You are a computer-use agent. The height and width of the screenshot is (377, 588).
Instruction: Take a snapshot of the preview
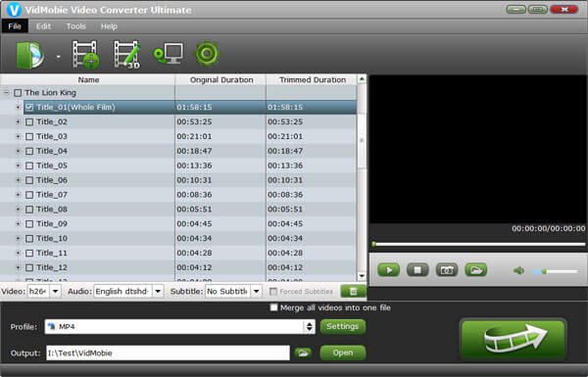point(447,270)
